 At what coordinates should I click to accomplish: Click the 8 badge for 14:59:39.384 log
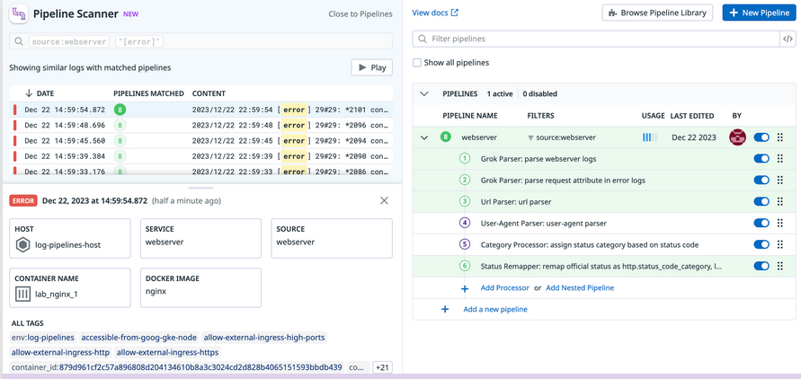click(120, 156)
